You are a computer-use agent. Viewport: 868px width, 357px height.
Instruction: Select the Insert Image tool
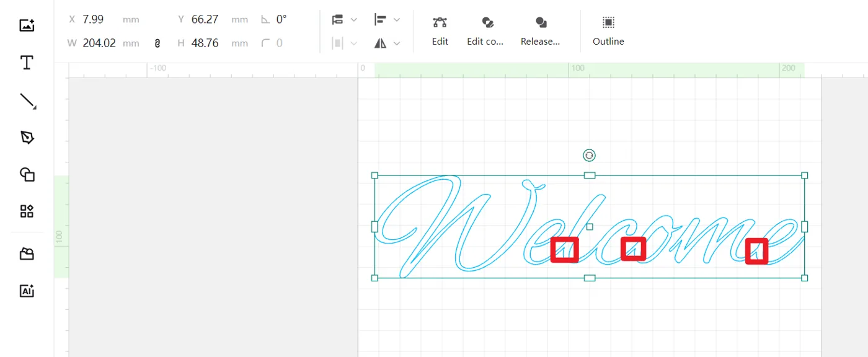pos(27,25)
